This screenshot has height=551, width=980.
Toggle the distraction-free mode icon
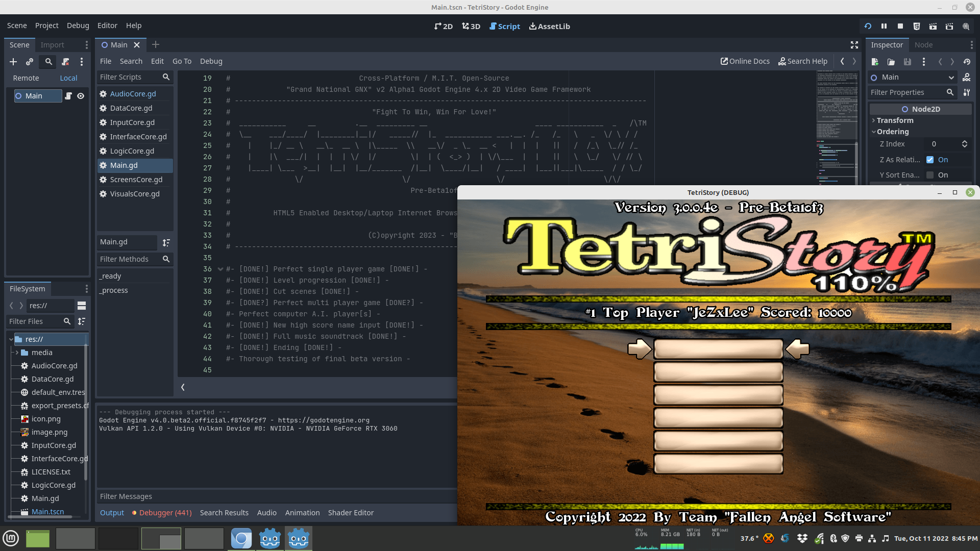(x=854, y=45)
